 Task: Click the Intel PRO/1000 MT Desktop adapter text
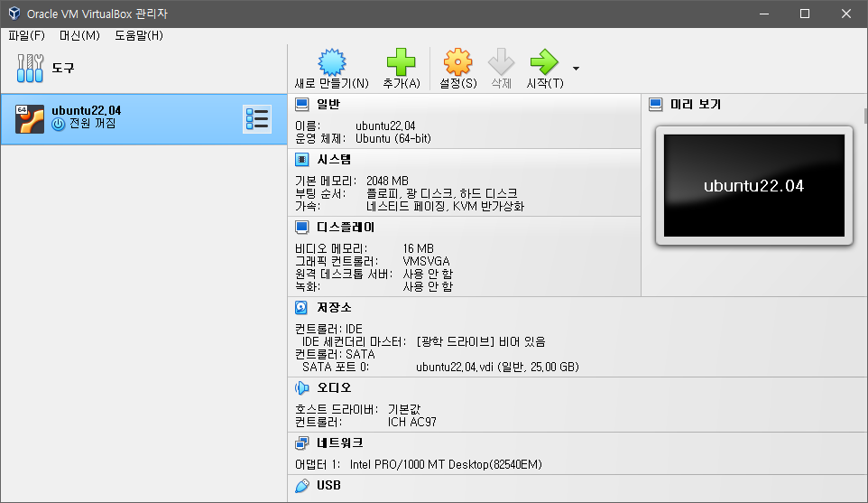coord(446,464)
